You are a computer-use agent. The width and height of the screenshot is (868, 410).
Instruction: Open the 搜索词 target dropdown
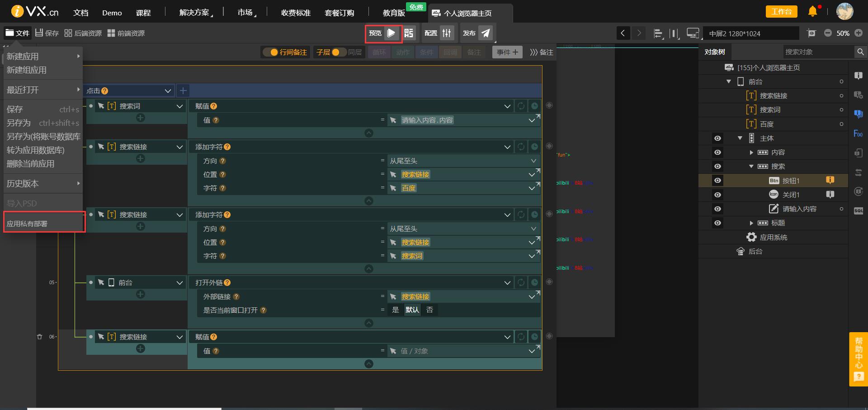[179, 106]
